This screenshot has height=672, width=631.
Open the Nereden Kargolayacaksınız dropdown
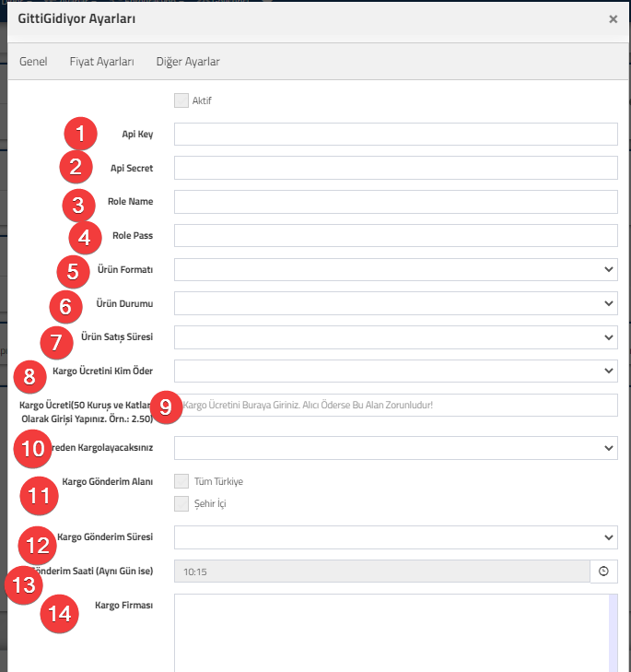point(396,448)
